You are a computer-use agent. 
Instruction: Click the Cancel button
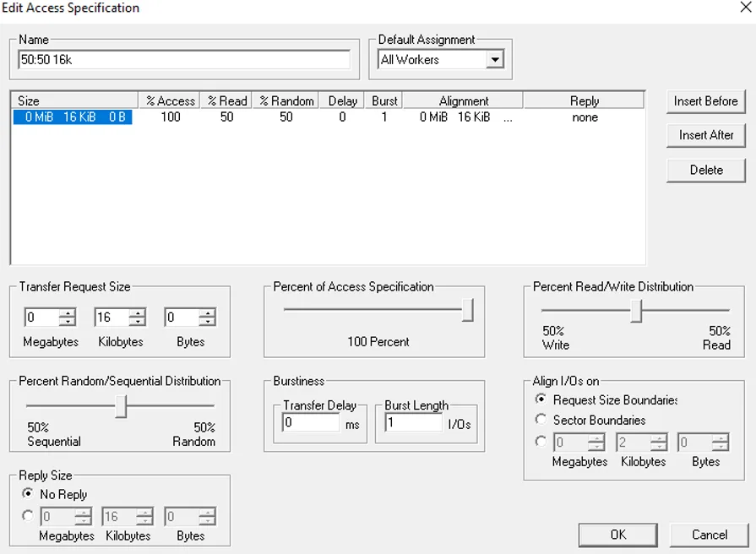tap(710, 535)
